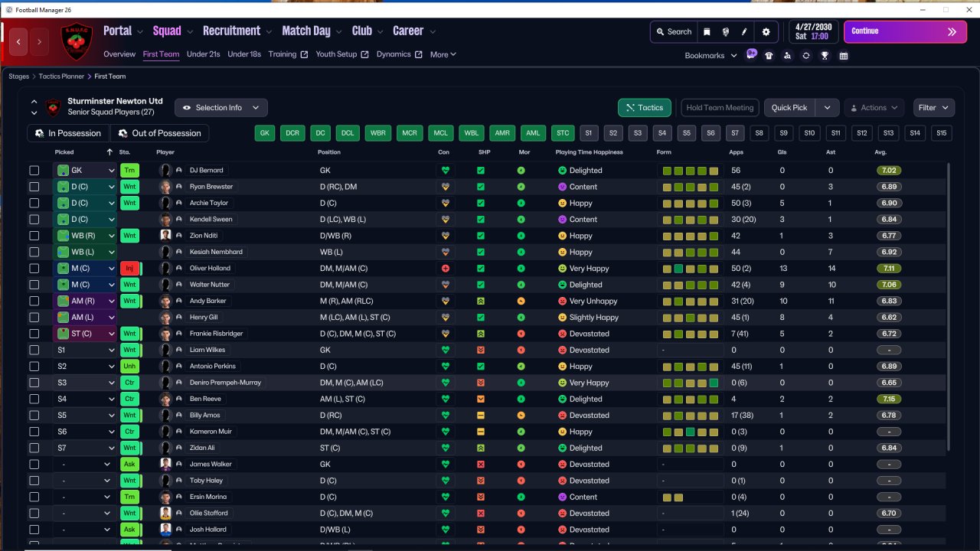Open the calendar schedule icon
The image size is (980, 551).
843,55
